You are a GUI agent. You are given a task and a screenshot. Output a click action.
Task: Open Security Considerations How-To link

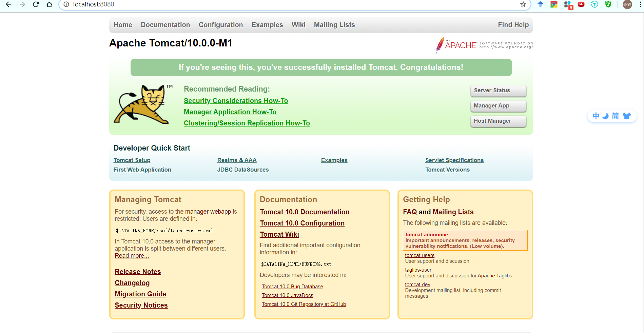[236, 101]
